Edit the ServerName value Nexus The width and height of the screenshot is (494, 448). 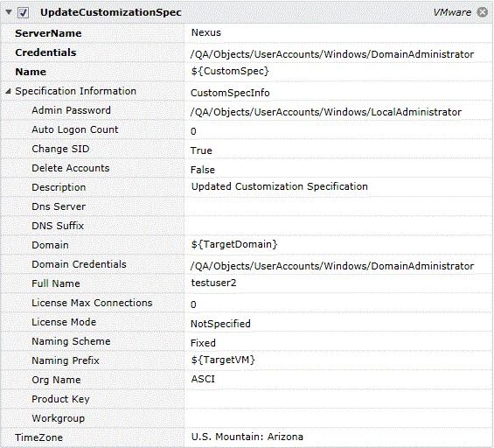338,33
